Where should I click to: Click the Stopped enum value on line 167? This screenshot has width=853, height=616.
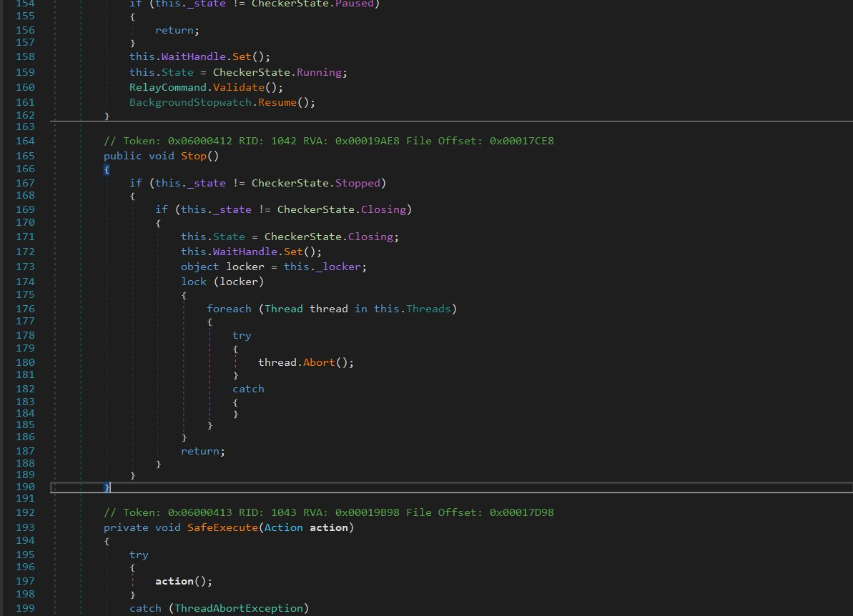(358, 183)
